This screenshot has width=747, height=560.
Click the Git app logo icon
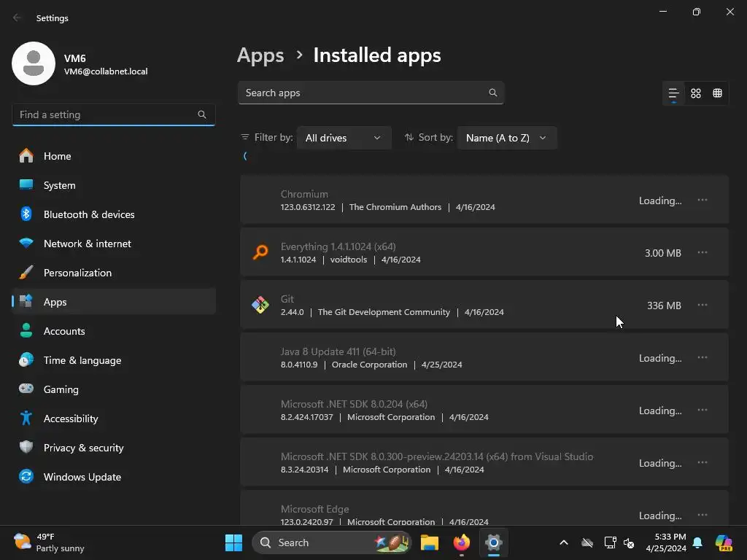click(x=260, y=305)
